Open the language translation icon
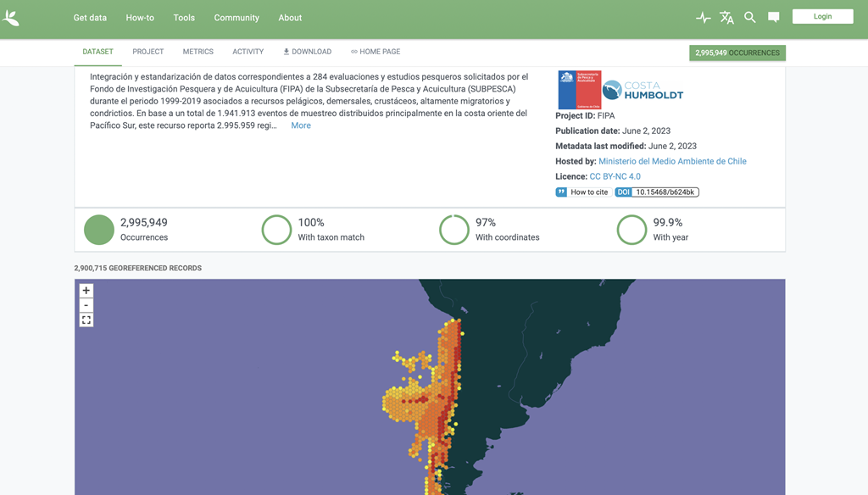This screenshot has width=868, height=495. pyautogui.click(x=726, y=18)
